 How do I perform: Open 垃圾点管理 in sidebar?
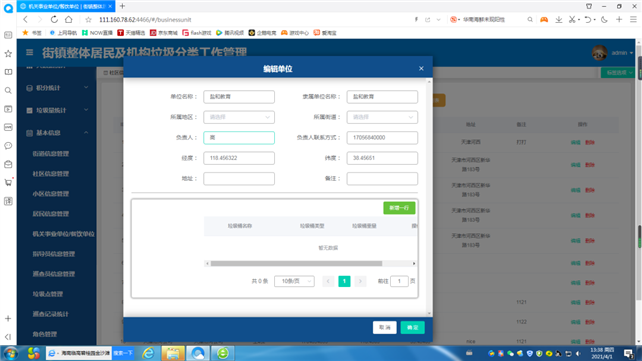48,294
